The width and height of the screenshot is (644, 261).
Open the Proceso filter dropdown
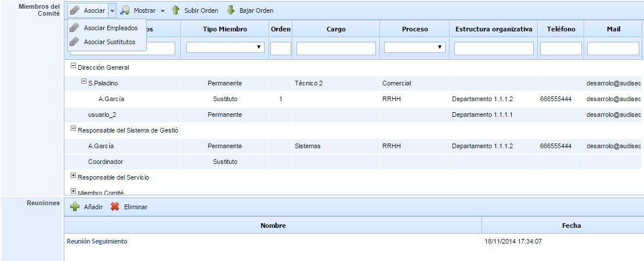pyautogui.click(x=440, y=48)
